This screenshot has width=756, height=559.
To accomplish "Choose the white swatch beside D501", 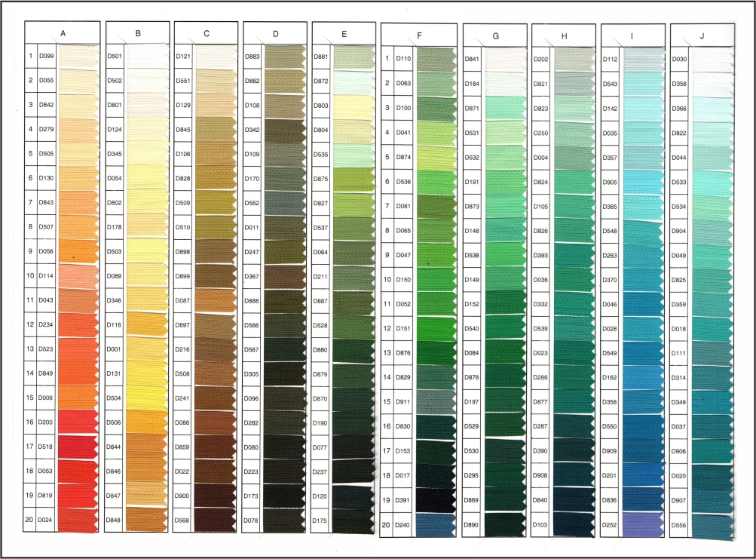I will click(x=147, y=56).
